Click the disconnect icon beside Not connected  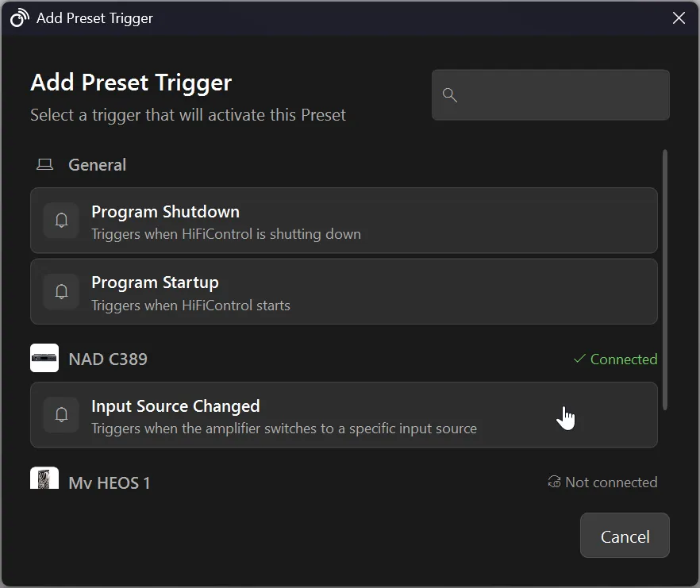tap(553, 482)
